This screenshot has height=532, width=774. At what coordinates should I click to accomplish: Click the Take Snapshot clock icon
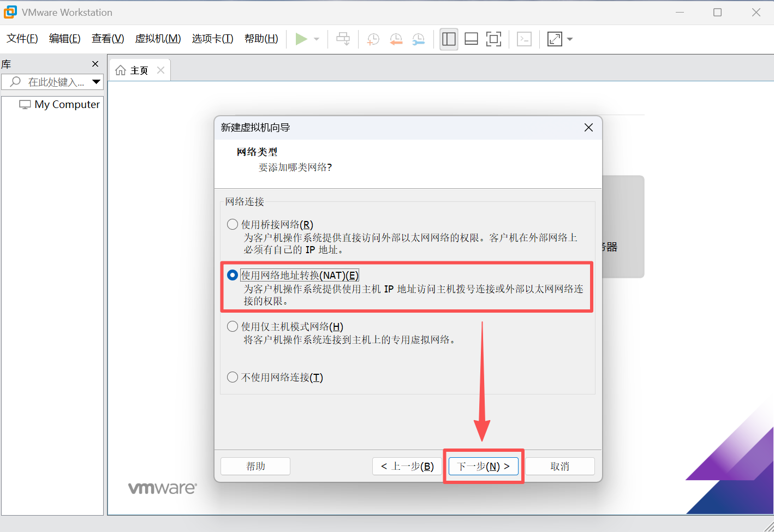(x=373, y=39)
